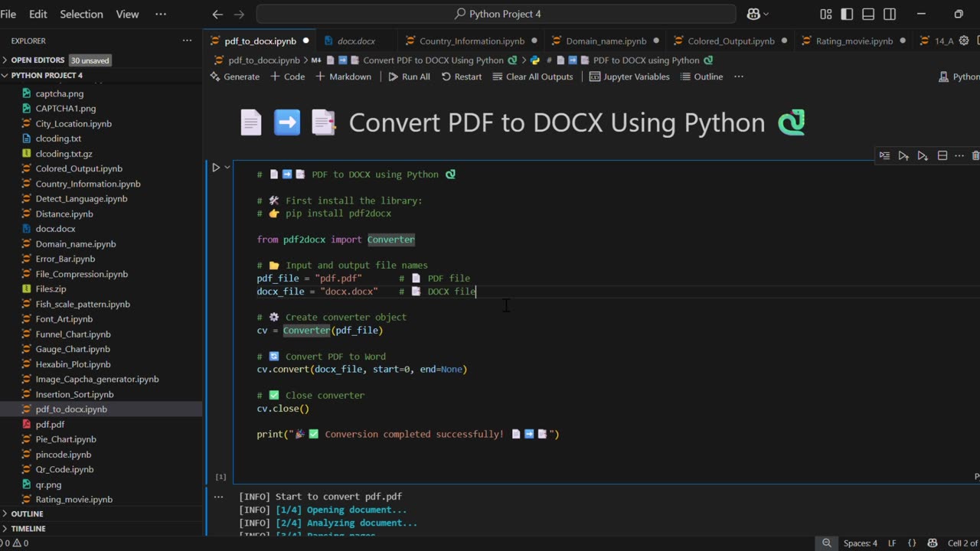Viewport: 980px width, 551px height.
Task: Clear All Outputs in notebook
Action: (533, 77)
